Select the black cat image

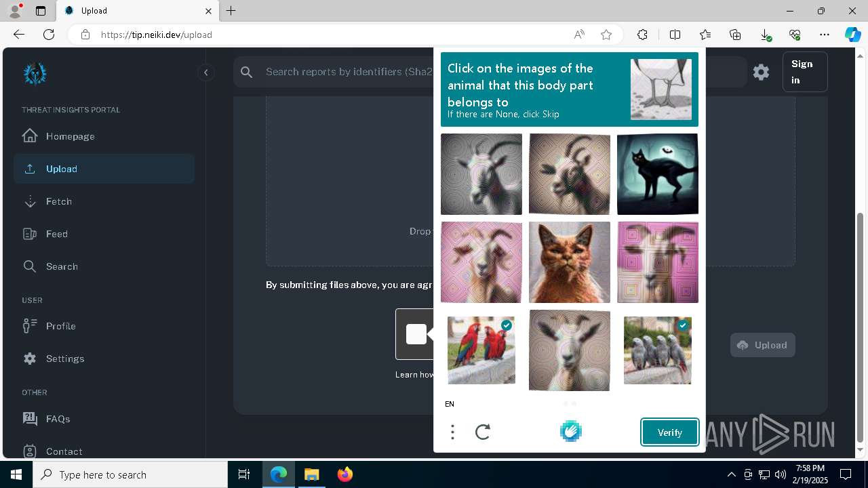(658, 174)
